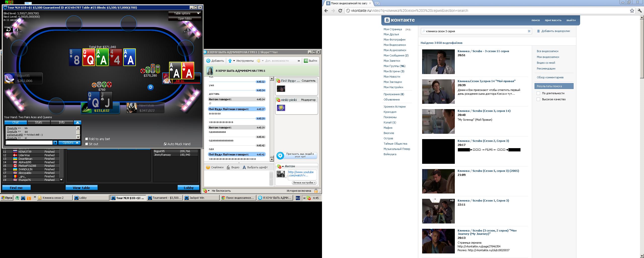Click the RU language indicator in tray
The width and height of the screenshot is (644, 258).
click(298, 198)
